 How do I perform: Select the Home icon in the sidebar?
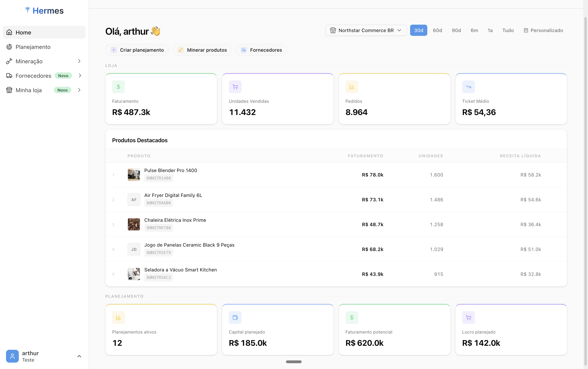coord(9,32)
